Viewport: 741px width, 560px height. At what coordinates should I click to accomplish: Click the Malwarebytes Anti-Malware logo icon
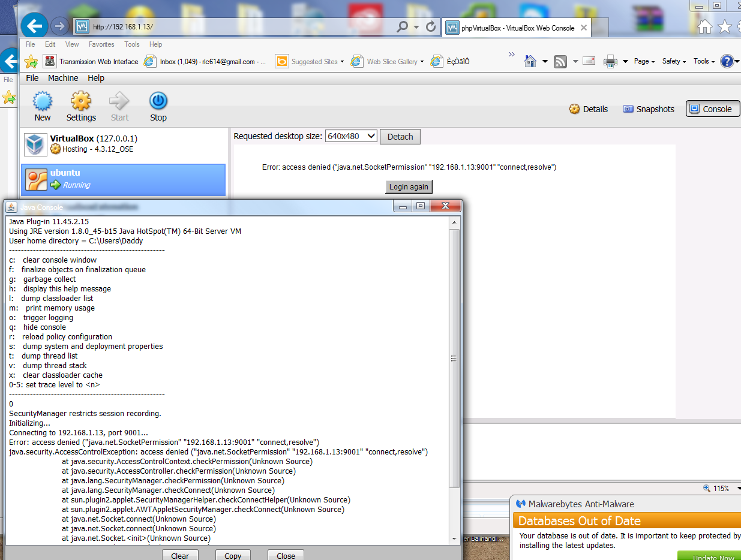pos(520,504)
